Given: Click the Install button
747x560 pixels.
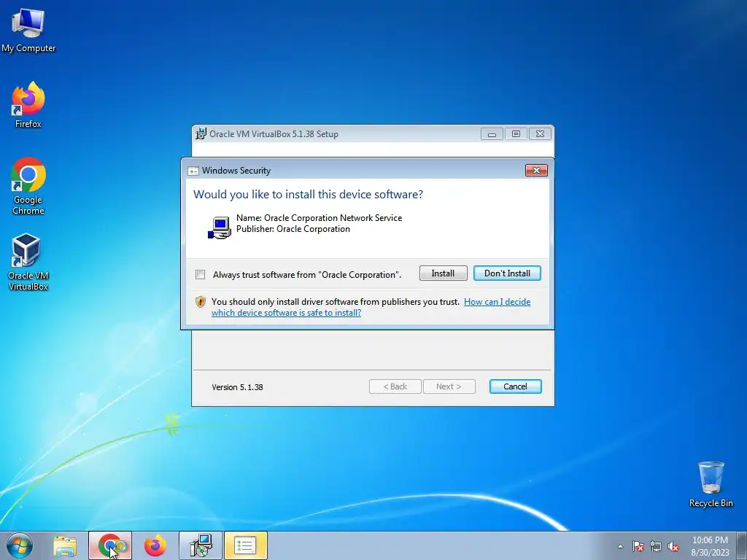Looking at the screenshot, I should (443, 273).
